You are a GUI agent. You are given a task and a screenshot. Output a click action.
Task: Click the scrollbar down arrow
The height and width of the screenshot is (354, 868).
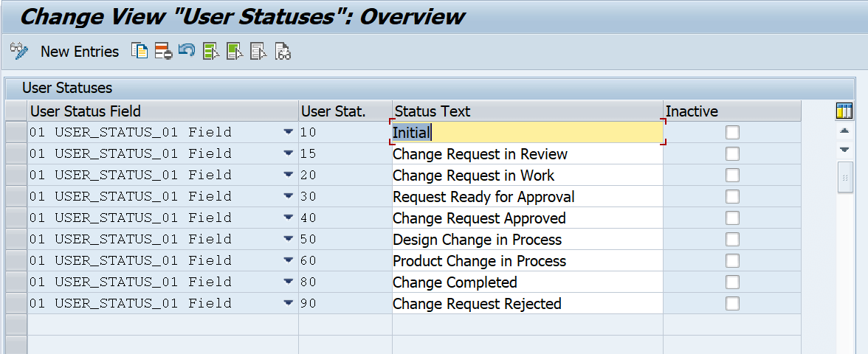[x=844, y=150]
